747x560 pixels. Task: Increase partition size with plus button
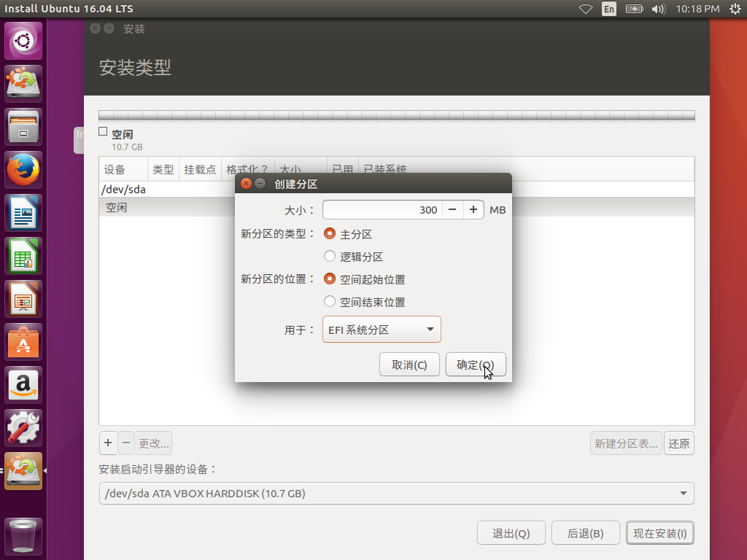coord(473,210)
